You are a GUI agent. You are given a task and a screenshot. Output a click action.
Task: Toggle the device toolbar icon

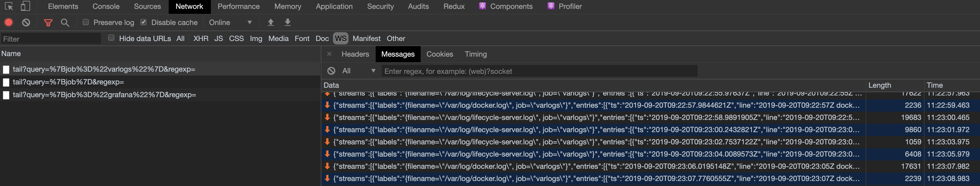pos(25,6)
